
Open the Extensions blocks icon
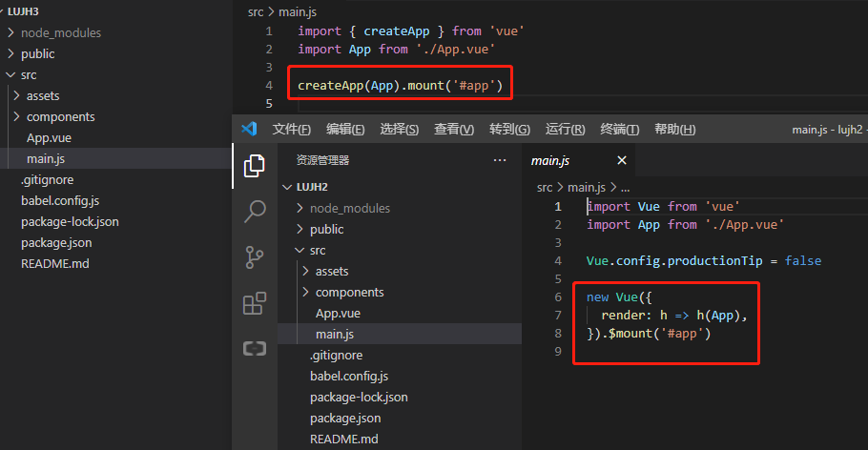click(x=255, y=303)
